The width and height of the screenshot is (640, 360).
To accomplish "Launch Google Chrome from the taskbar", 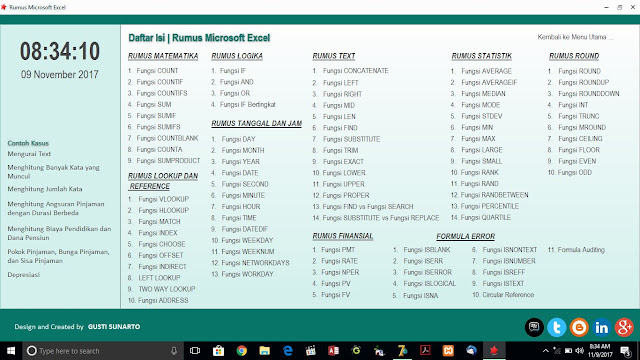I will pyautogui.click(x=242, y=351).
